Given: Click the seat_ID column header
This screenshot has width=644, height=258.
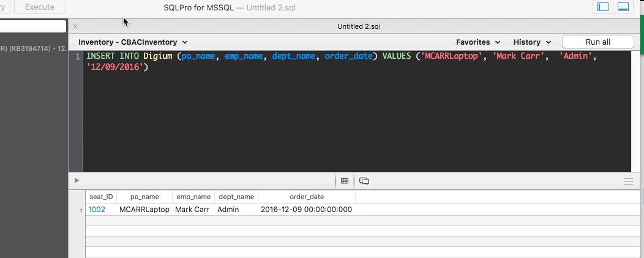Looking at the screenshot, I should (101, 197).
